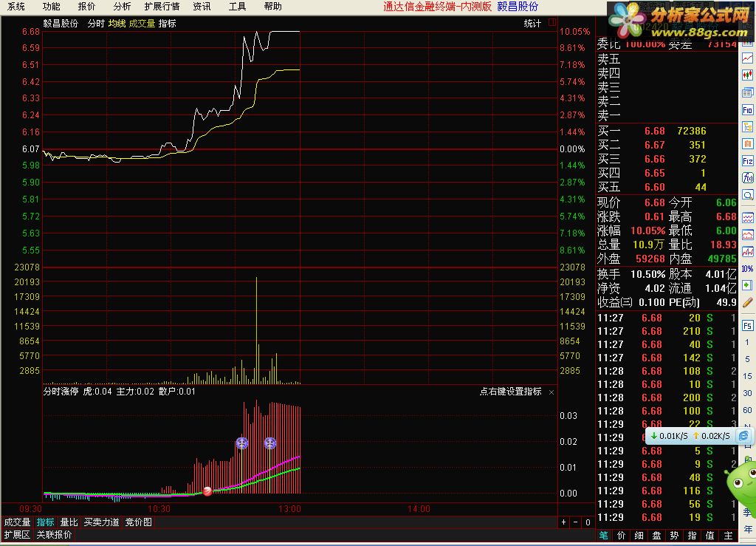Close the 分时涨停 indicator pane
756x546 pixels.
pyautogui.click(x=551, y=392)
